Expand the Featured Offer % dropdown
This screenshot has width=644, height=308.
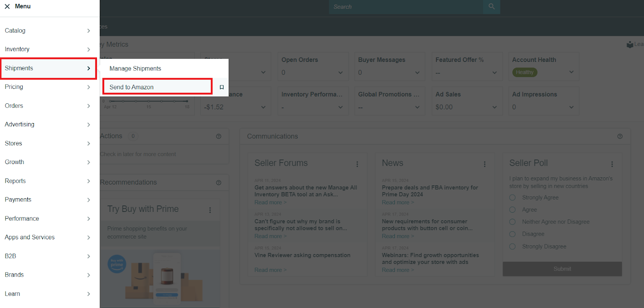coord(495,73)
